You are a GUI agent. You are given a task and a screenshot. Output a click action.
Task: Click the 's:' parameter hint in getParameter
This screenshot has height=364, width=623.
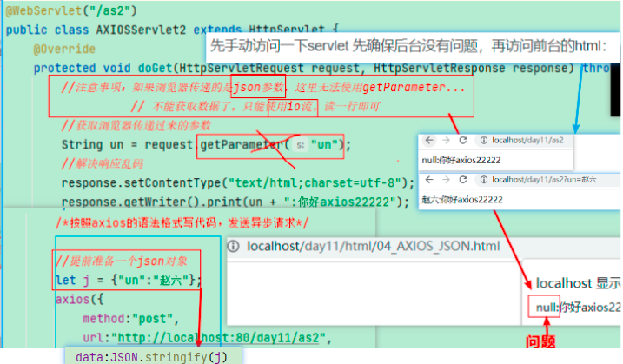tap(301, 145)
